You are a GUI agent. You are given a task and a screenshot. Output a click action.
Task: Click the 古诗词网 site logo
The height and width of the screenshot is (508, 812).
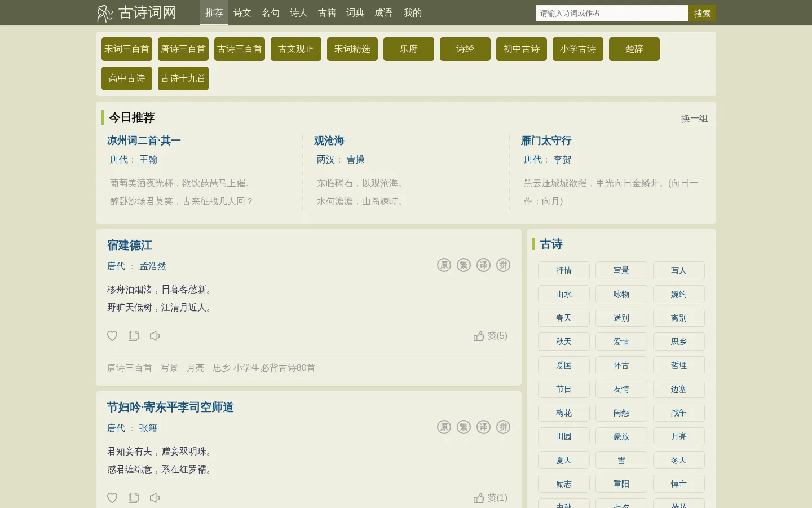[136, 12]
